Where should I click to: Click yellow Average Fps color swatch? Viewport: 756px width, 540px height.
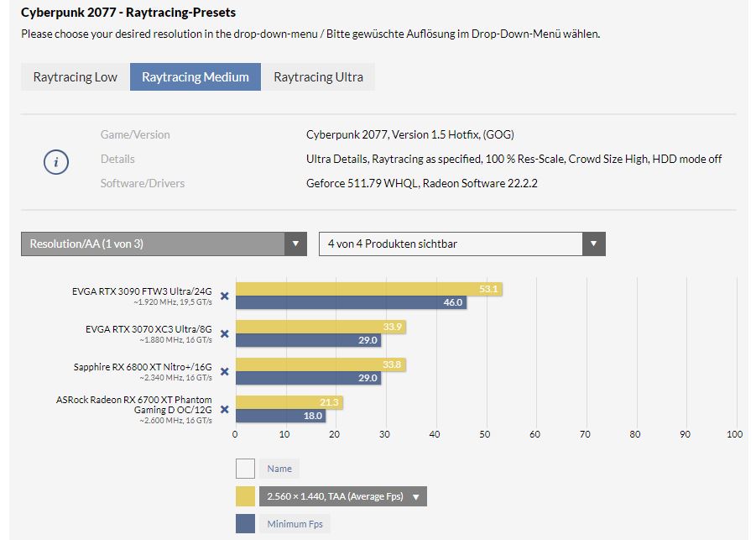click(x=245, y=496)
